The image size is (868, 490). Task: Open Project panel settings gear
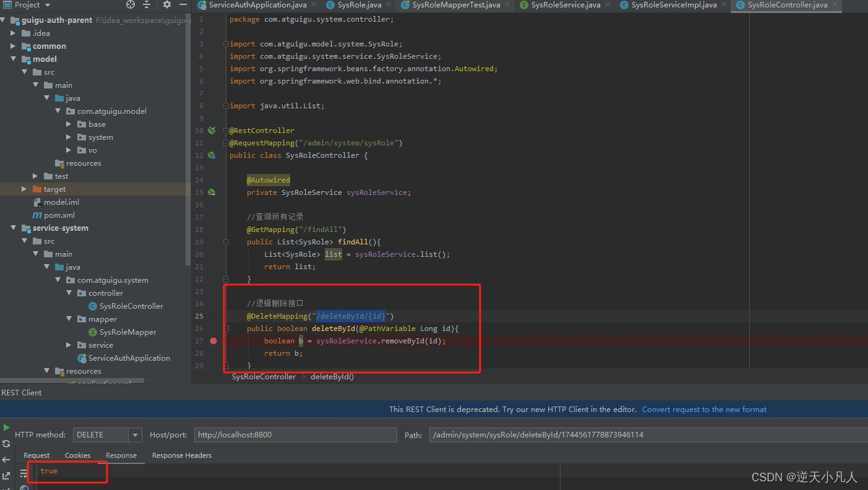(167, 5)
